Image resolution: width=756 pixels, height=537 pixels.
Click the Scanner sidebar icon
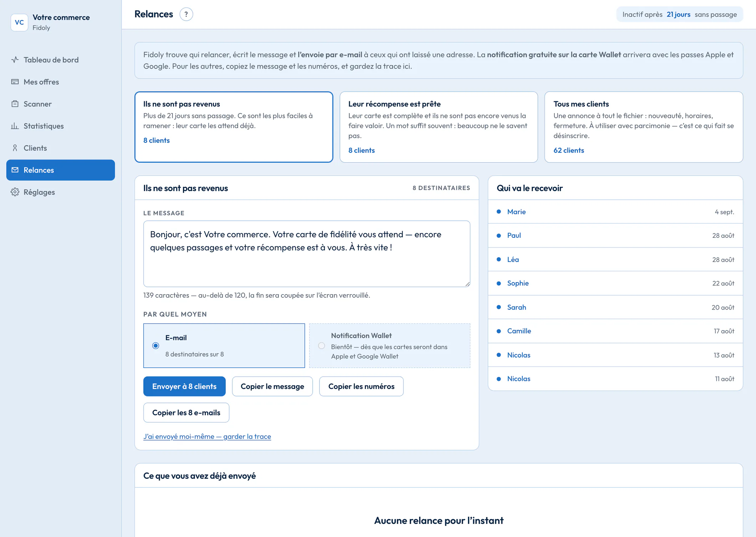point(15,104)
